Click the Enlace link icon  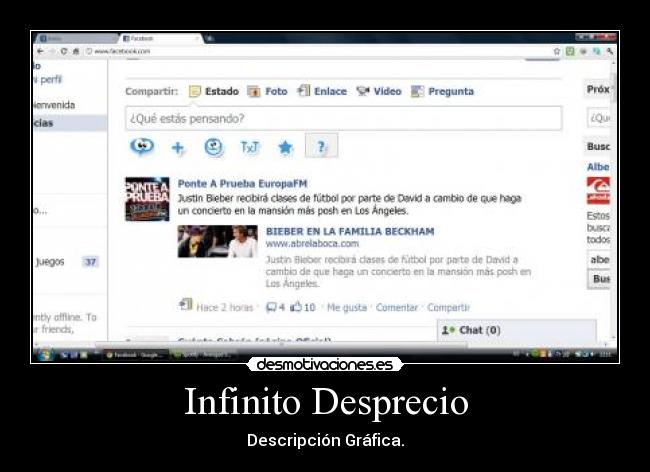pos(303,90)
